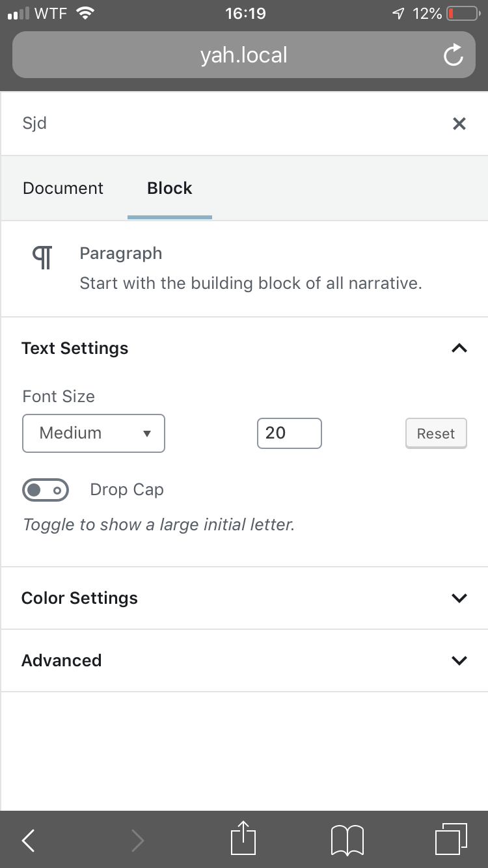Collapse the Text Settings panel
This screenshot has height=868, width=488.
click(459, 348)
